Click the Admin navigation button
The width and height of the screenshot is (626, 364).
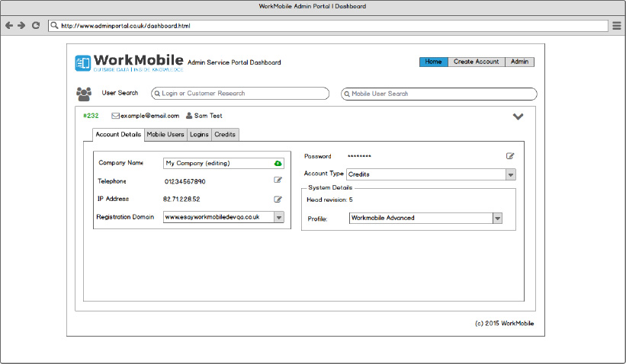coord(519,62)
